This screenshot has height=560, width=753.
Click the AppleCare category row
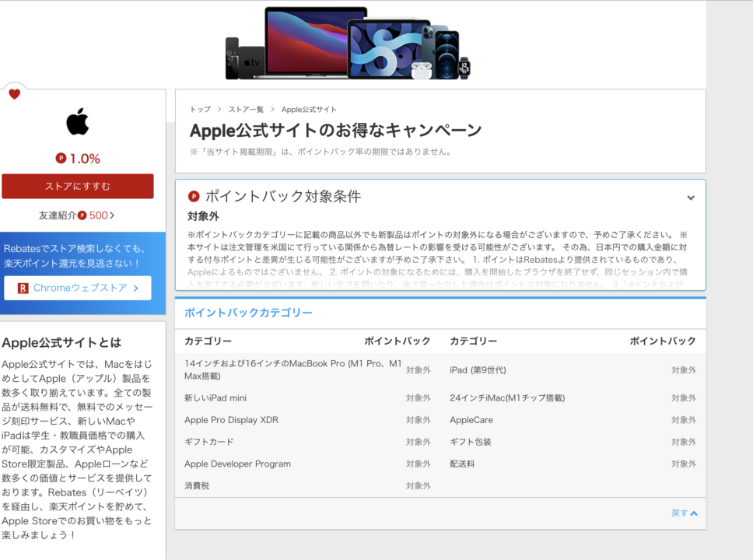click(x=573, y=420)
